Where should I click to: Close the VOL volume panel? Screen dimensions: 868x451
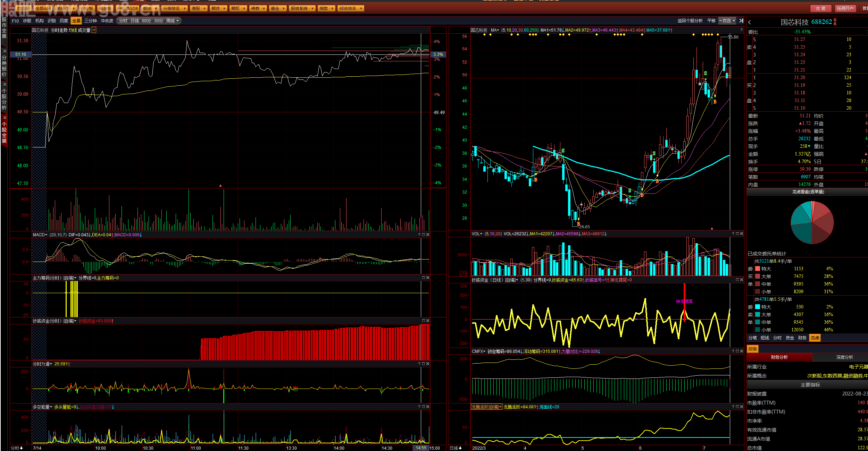click(x=742, y=234)
